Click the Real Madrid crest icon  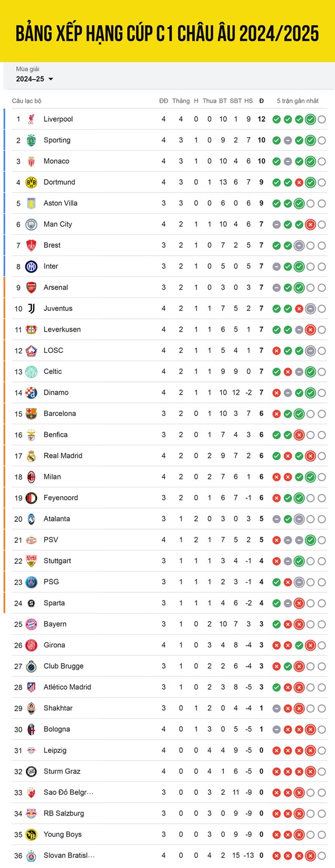pyautogui.click(x=31, y=455)
